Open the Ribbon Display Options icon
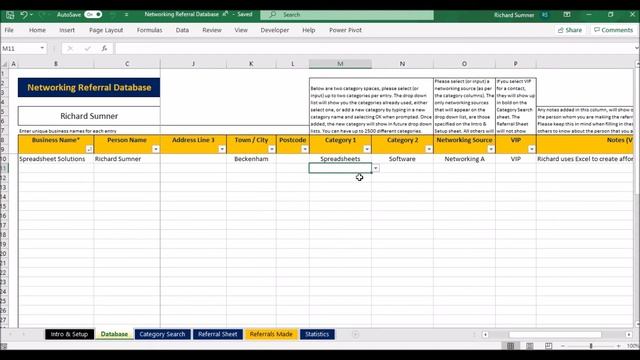 (567, 14)
